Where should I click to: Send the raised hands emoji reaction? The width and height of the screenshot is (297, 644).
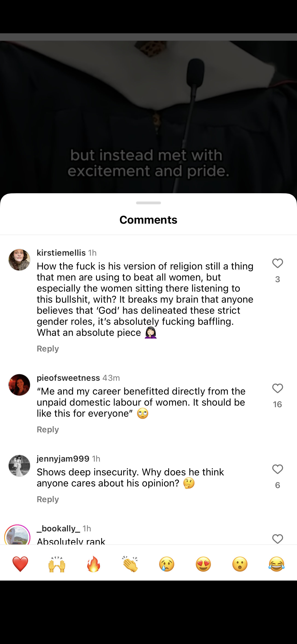click(x=57, y=564)
